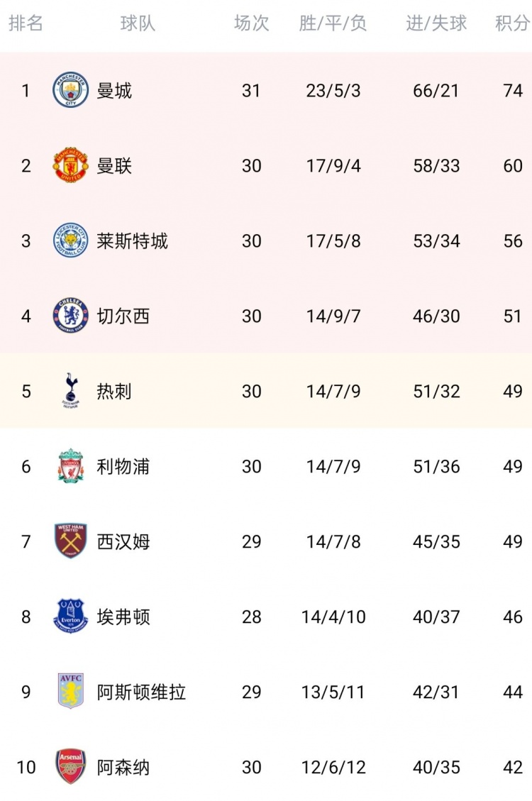Screen dimensions: 532x801
Task: Select the 进/失球 goals column header
Action: pyautogui.click(x=436, y=23)
